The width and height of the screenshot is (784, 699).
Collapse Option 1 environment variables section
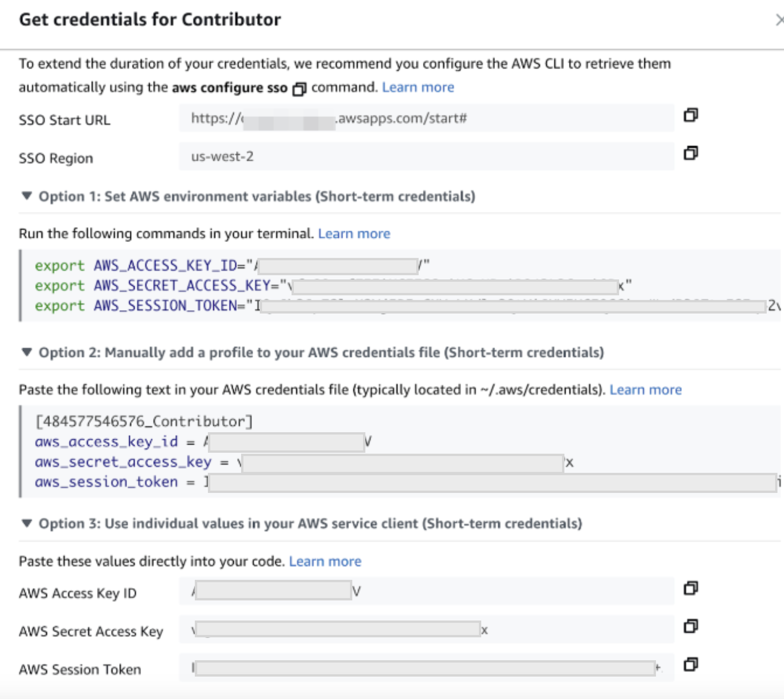[27, 196]
